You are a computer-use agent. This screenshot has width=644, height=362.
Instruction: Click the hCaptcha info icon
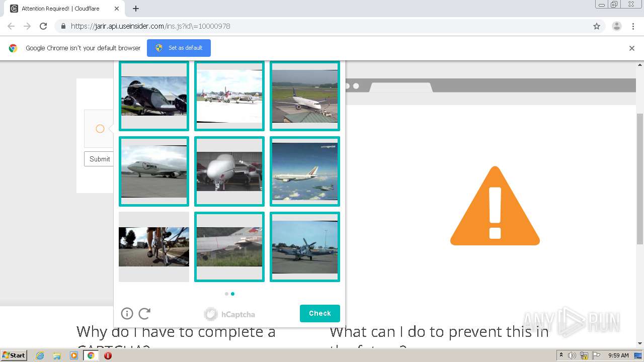click(127, 314)
